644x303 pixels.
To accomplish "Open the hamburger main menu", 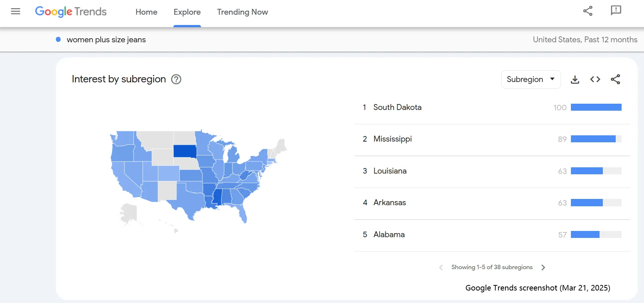I will [x=15, y=12].
